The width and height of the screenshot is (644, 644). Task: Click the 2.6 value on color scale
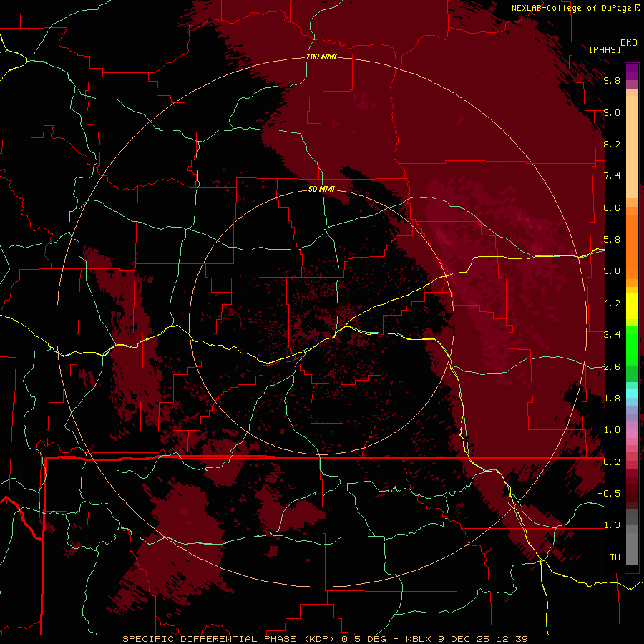click(612, 367)
